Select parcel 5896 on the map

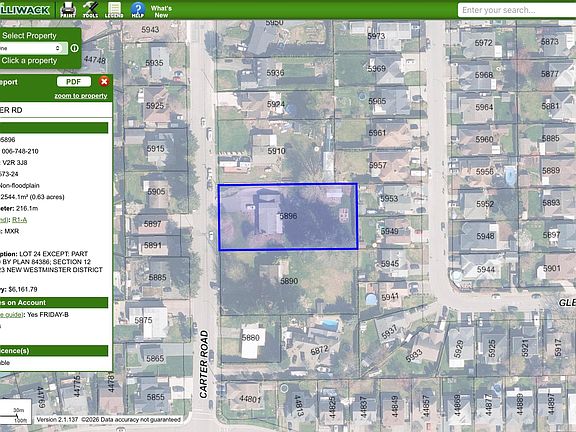point(288,216)
